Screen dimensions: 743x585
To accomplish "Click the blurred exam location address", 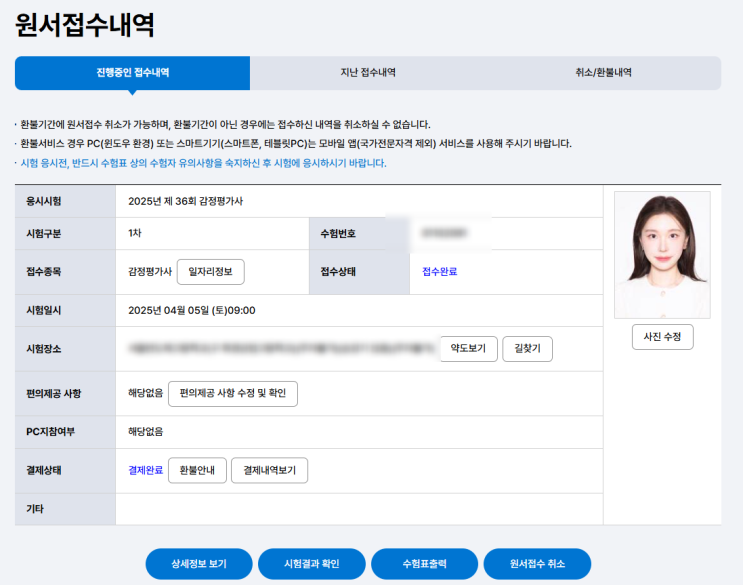I will coord(282,349).
